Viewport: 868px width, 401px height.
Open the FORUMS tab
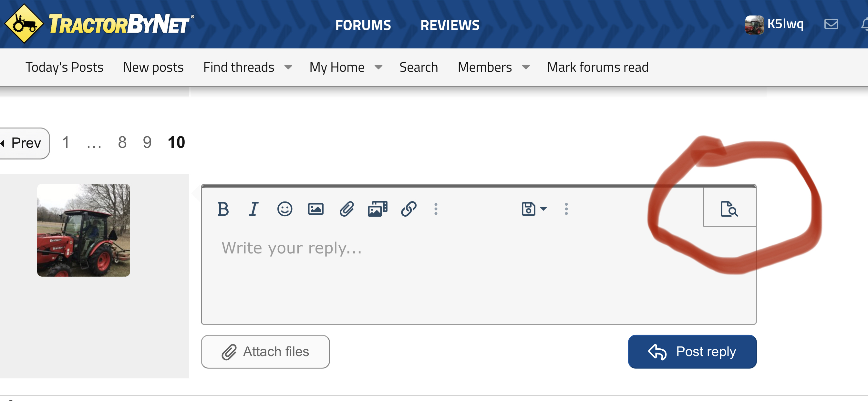click(x=363, y=25)
